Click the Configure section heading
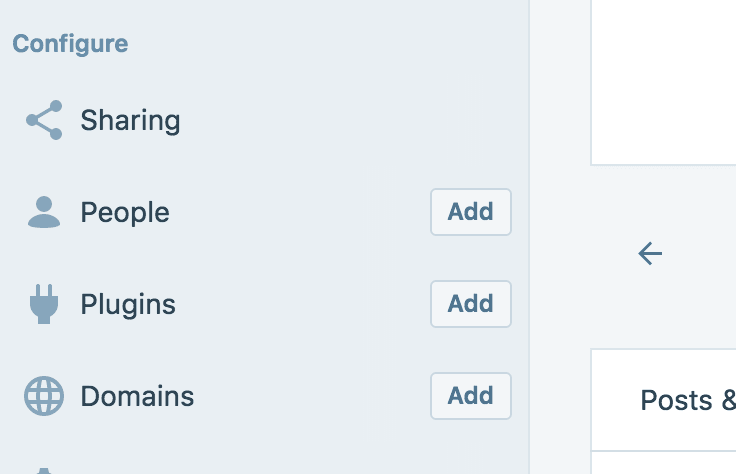The width and height of the screenshot is (736, 474). (x=70, y=44)
